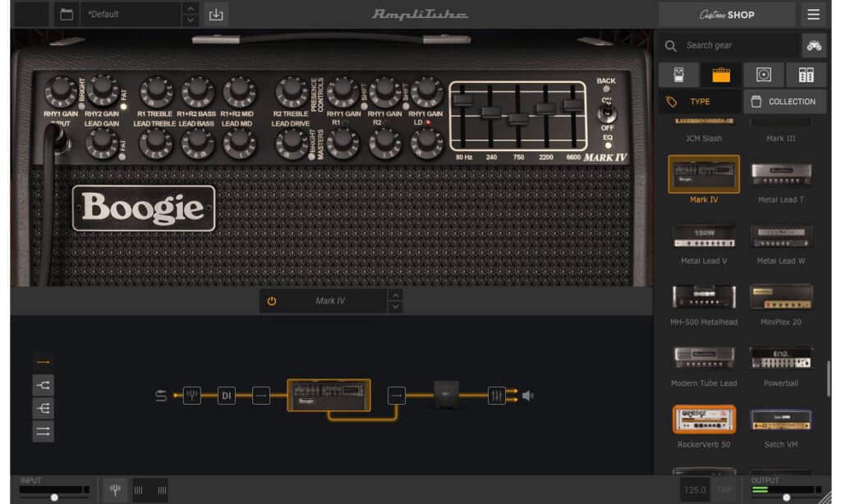The image size is (841, 504).
Task: Click the R1 TREBLE knob
Action: click(155, 92)
